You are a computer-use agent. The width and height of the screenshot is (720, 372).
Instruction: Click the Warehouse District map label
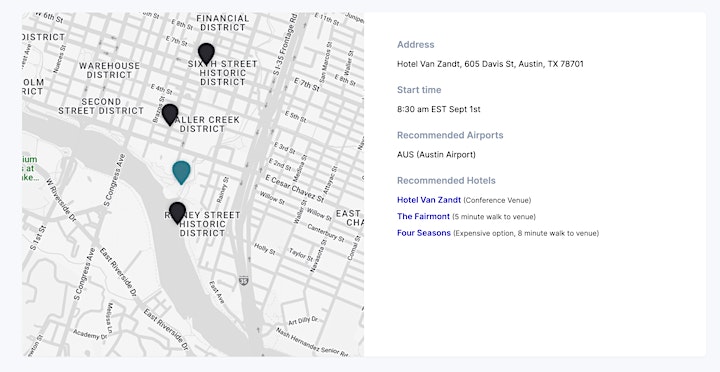109,70
